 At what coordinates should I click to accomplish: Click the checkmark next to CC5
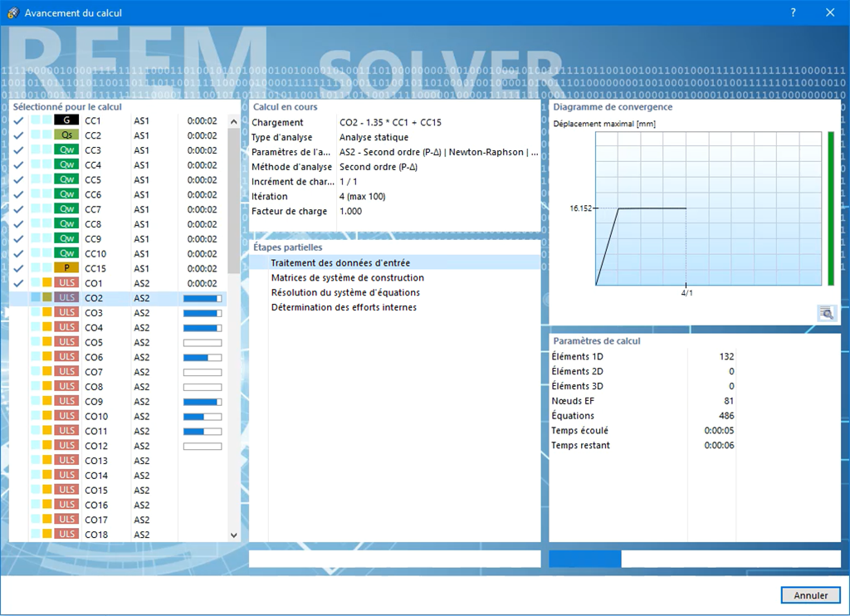pos(18,180)
